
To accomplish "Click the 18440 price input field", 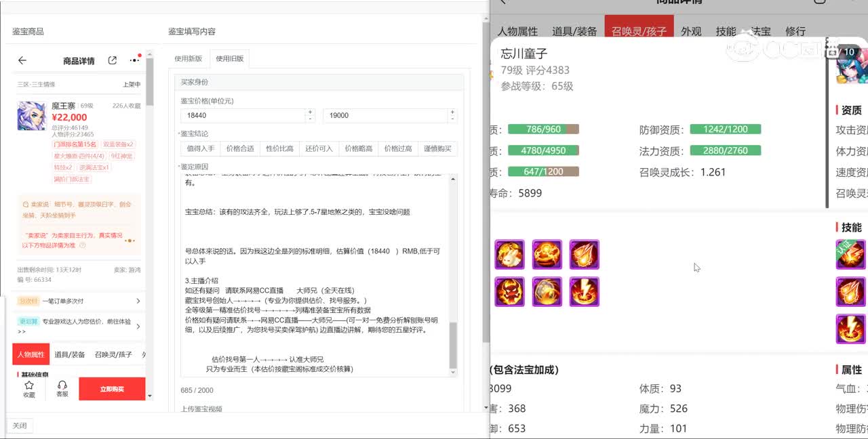I will click(242, 116).
